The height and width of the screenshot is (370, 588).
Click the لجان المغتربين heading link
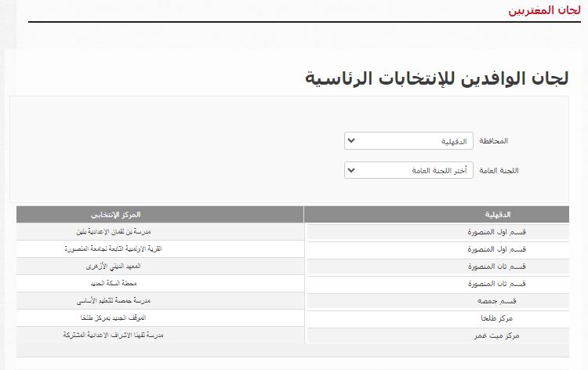[x=545, y=10]
